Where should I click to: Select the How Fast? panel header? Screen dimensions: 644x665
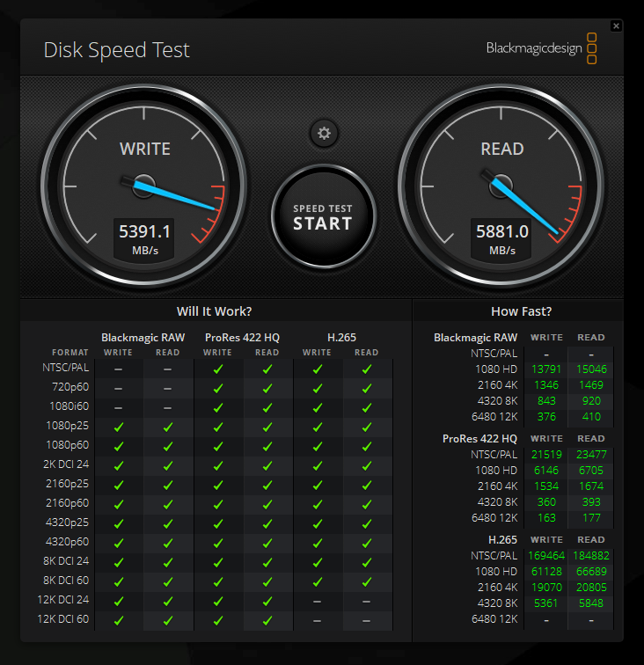(x=521, y=311)
